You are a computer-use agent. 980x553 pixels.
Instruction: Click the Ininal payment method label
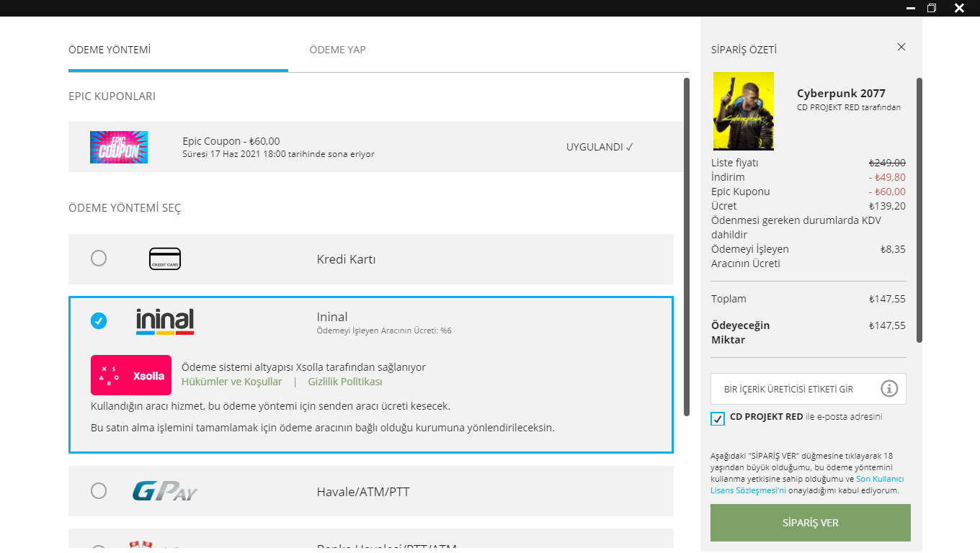tap(332, 317)
